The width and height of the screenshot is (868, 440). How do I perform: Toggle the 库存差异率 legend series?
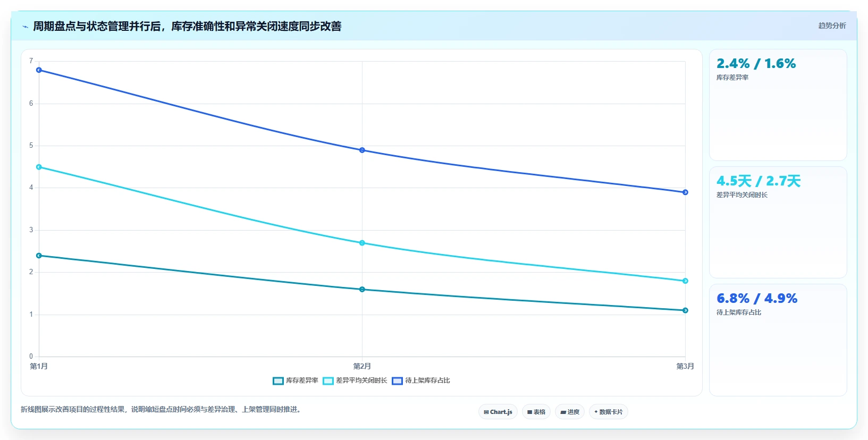pyautogui.click(x=296, y=380)
